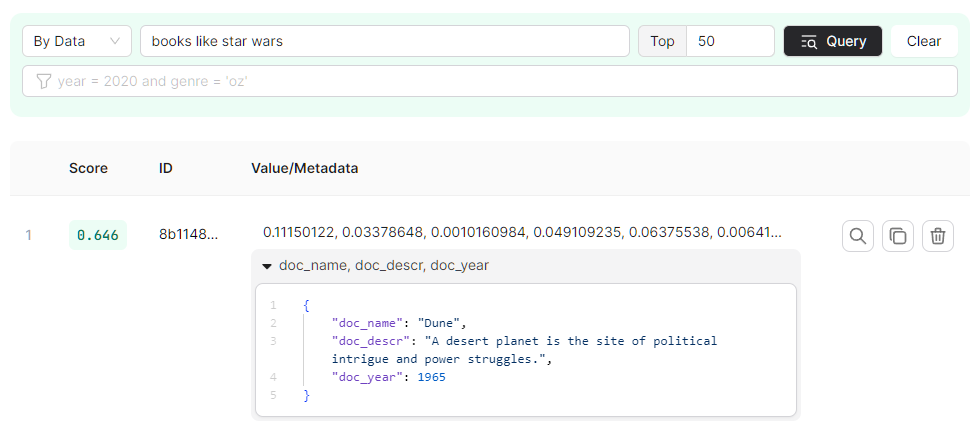The width and height of the screenshot is (971, 429).
Task: Click the magnifier icon in the Dune row
Action: tap(857, 236)
